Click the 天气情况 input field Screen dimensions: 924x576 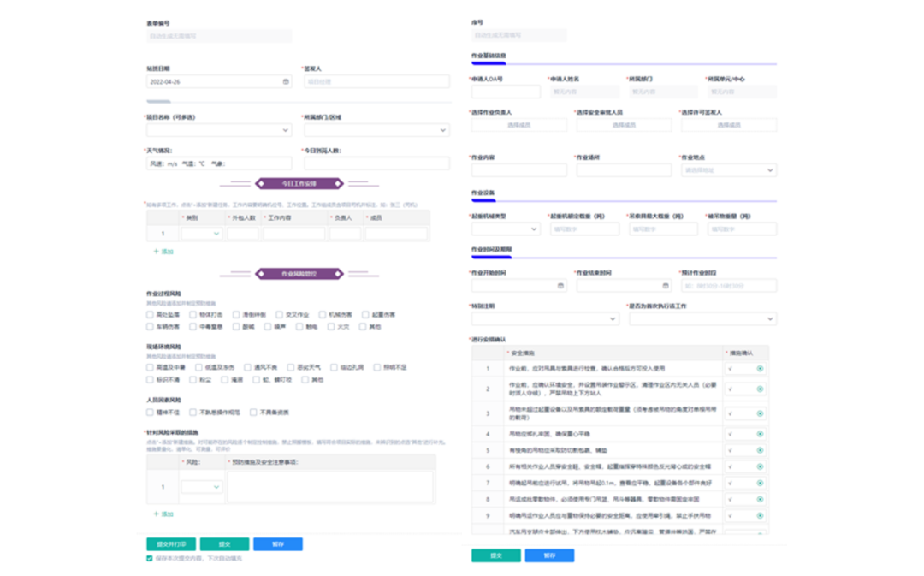tap(218, 163)
